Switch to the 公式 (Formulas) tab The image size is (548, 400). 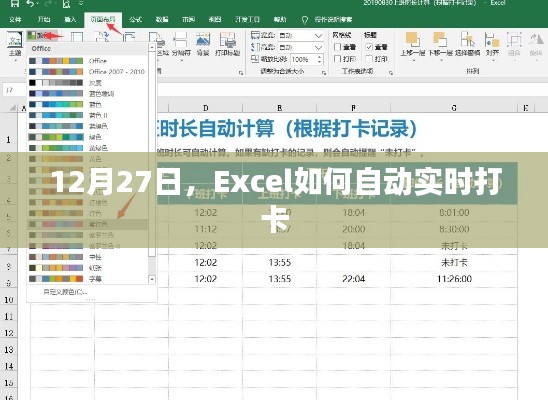[x=135, y=19]
